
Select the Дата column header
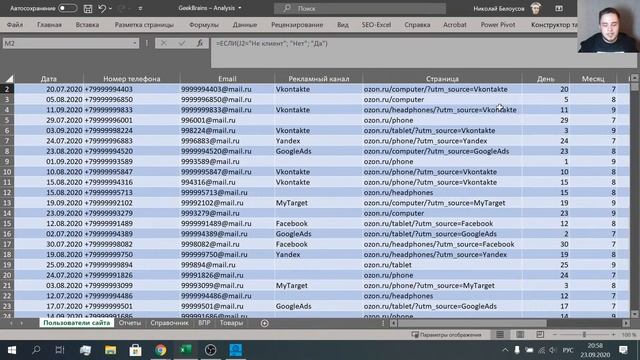click(x=49, y=79)
